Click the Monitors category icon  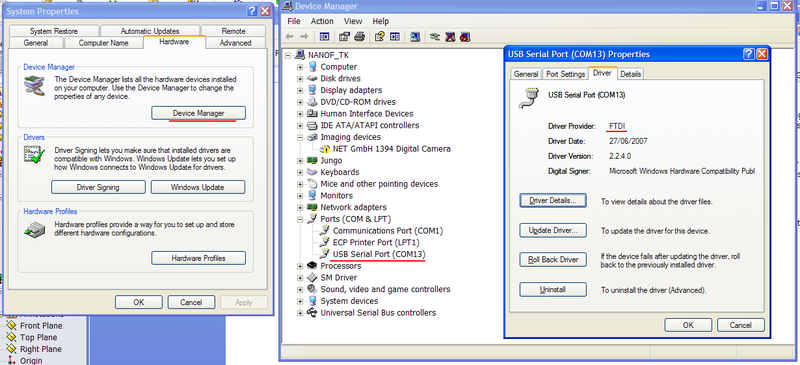point(312,196)
